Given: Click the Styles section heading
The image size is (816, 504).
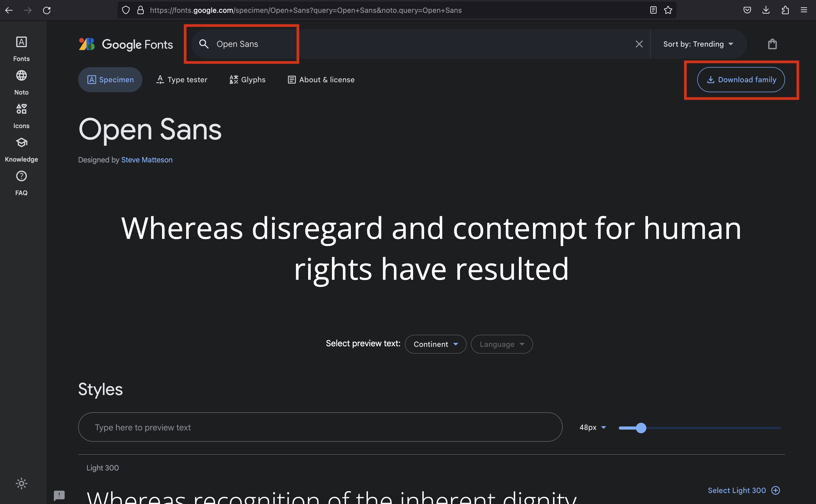Looking at the screenshot, I should [x=100, y=389].
